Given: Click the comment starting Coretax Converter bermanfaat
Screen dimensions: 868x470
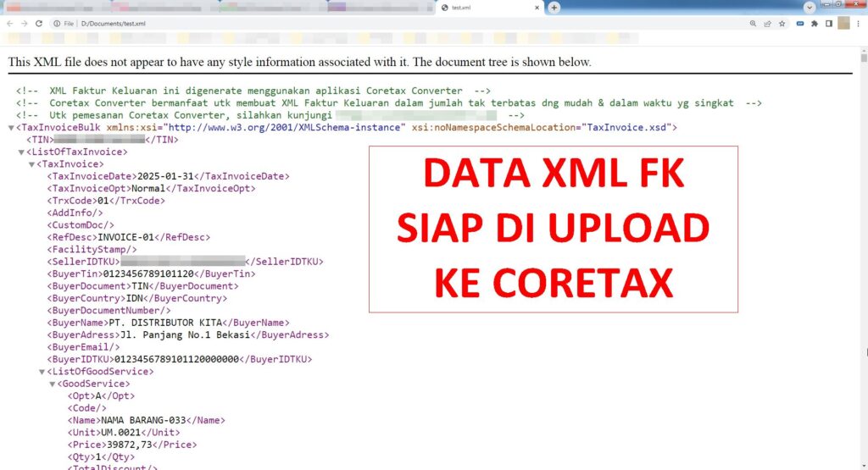Looking at the screenshot, I should coord(388,102).
